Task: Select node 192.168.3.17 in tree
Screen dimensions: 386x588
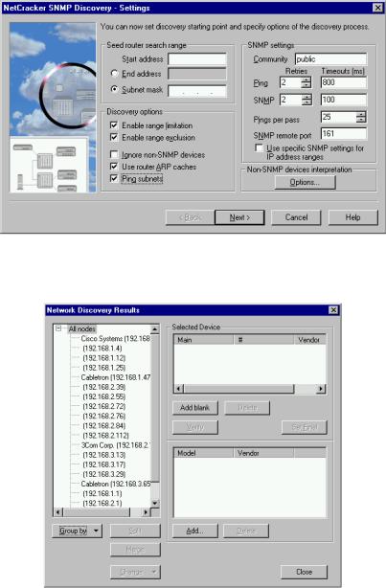Action: click(x=103, y=464)
